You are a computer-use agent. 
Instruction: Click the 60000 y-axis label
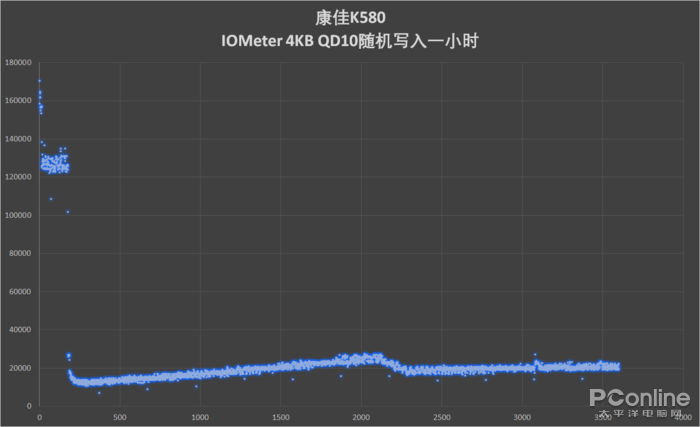coord(22,291)
